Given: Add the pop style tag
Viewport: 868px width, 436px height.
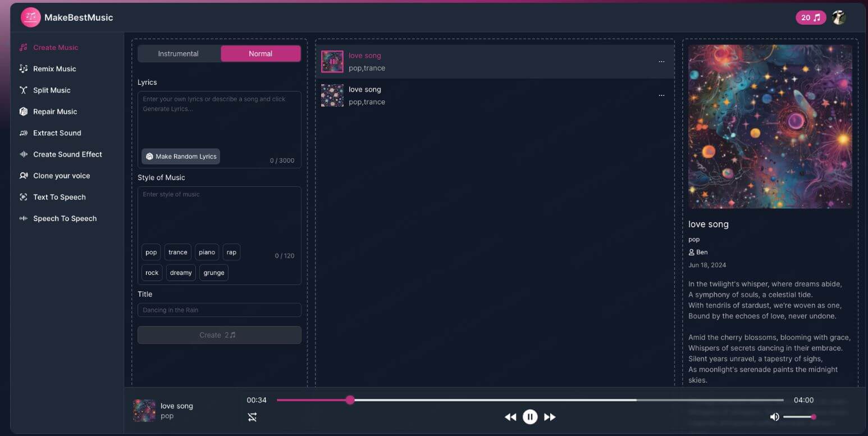Looking at the screenshot, I should tap(151, 253).
